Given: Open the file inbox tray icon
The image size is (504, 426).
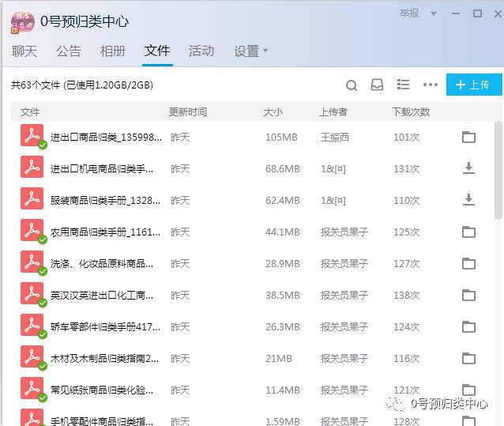Looking at the screenshot, I should (x=377, y=85).
